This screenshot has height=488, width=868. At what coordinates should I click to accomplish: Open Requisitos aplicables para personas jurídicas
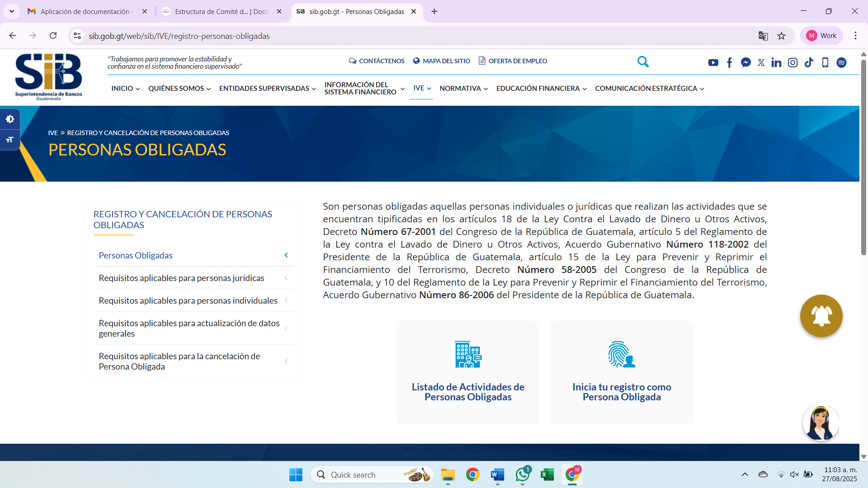pos(181,278)
